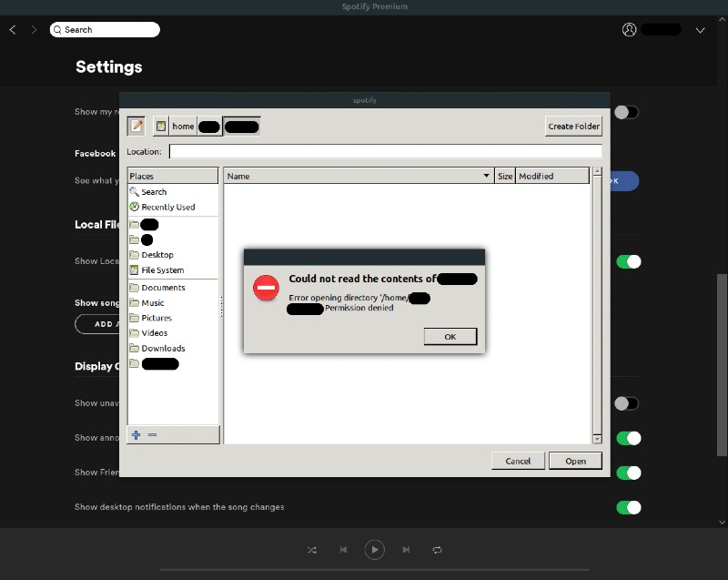Toggle the Show unavailable songs switch
728x580 pixels.
click(x=627, y=403)
